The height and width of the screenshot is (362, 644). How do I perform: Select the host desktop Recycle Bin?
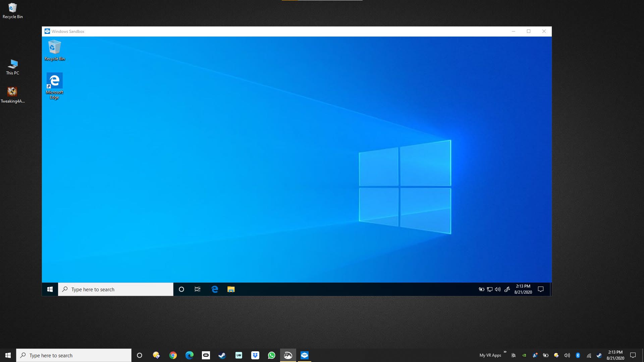tap(12, 10)
